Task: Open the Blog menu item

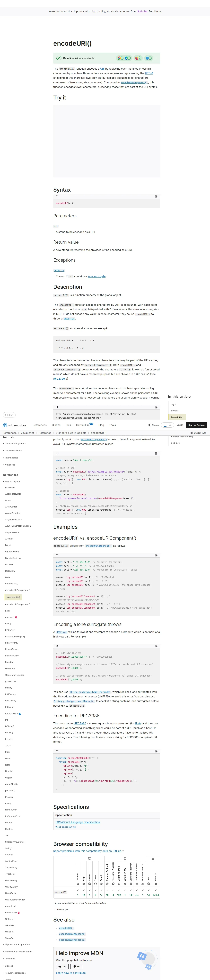Action: 101,425
